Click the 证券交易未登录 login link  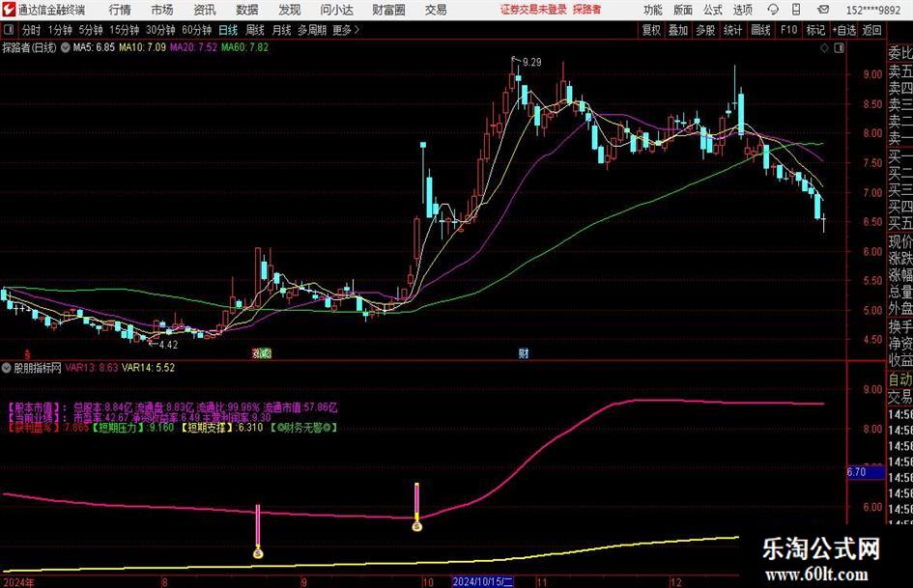coord(533,10)
